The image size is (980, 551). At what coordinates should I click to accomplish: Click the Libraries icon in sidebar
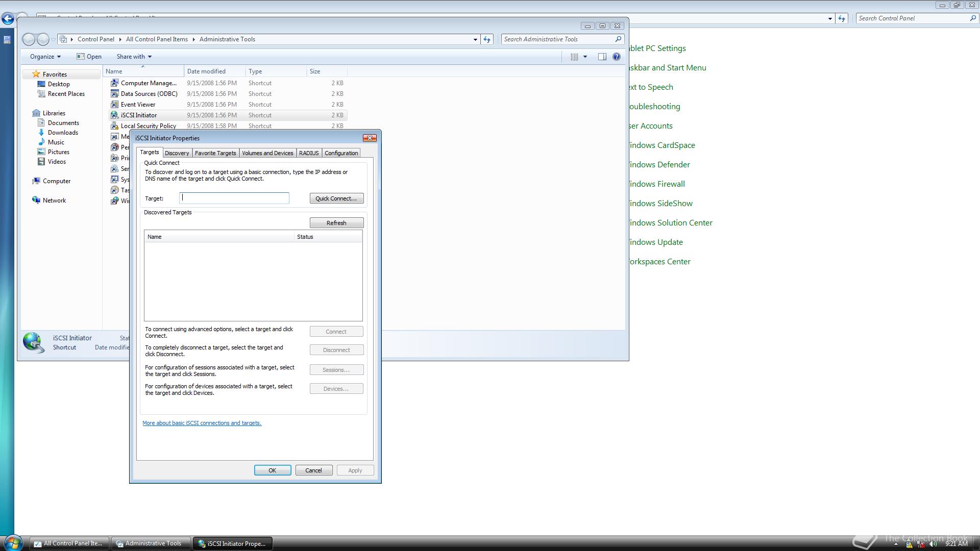36,113
